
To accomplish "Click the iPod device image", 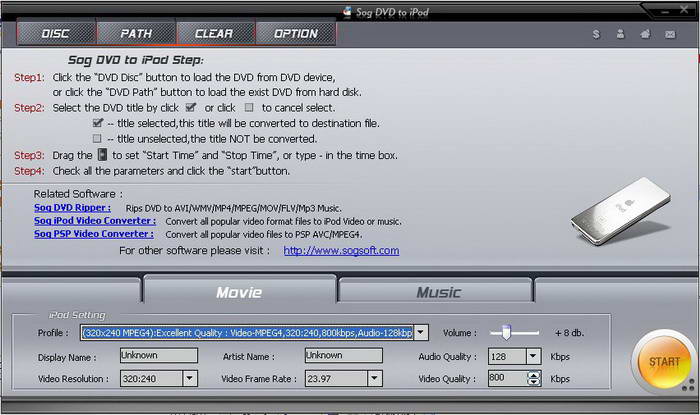I will 621,211.
